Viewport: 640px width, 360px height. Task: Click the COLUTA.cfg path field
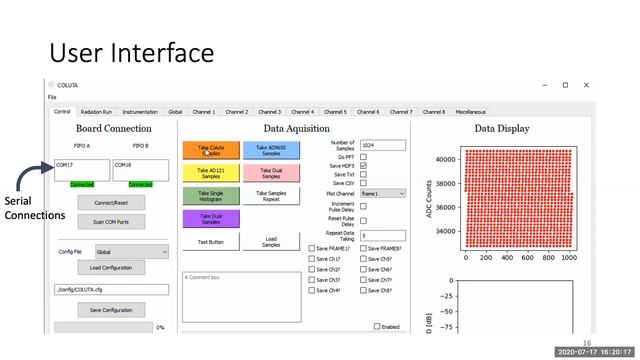pos(111,289)
